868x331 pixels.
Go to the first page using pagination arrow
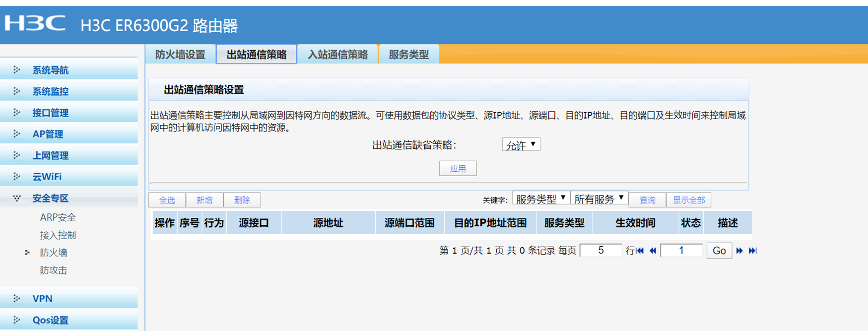pyautogui.click(x=640, y=251)
